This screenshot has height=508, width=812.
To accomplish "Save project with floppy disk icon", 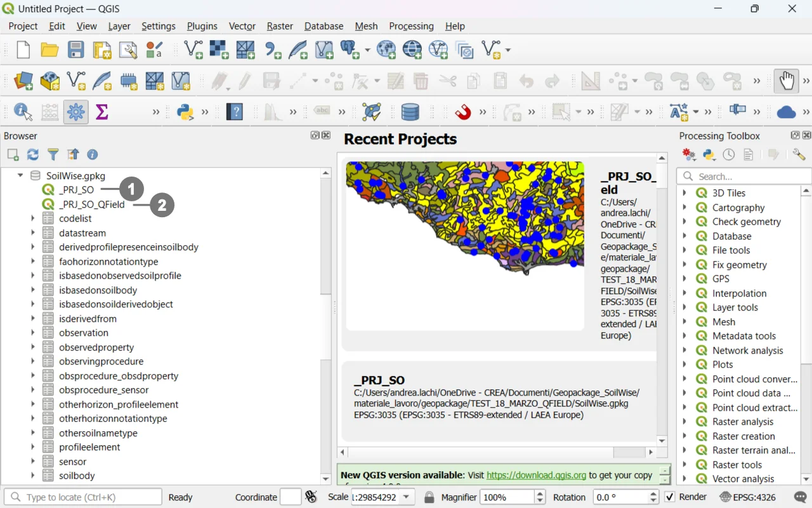I will tap(76, 50).
